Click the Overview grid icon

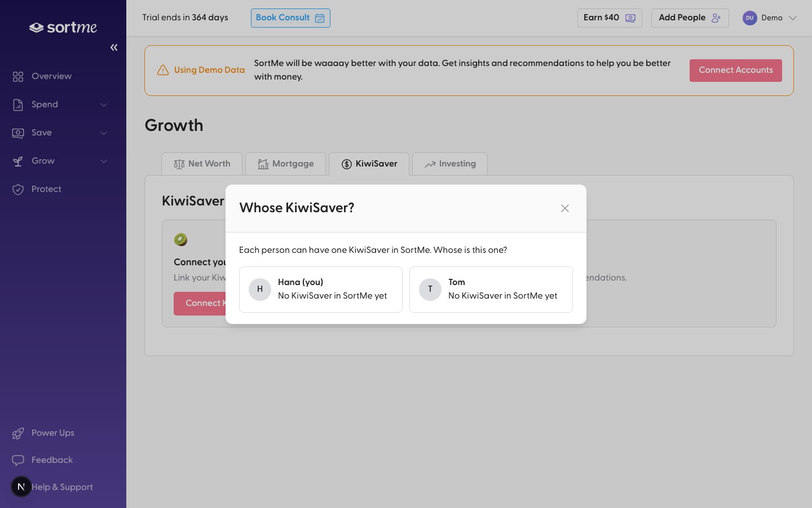18,76
